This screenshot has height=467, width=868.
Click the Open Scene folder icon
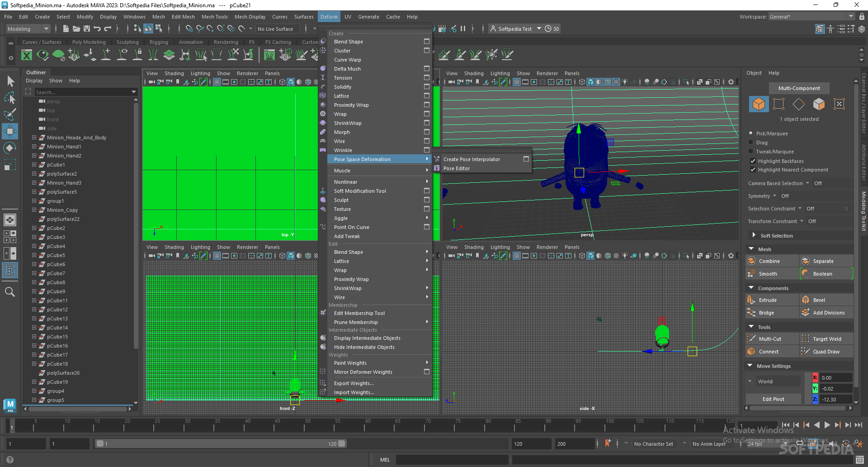point(76,29)
